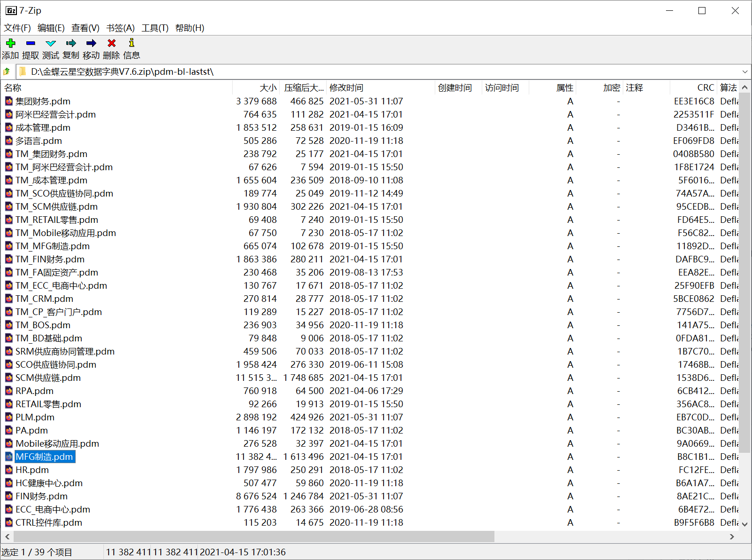
Task: Sort by the 大小 column header
Action: pyautogui.click(x=256, y=88)
